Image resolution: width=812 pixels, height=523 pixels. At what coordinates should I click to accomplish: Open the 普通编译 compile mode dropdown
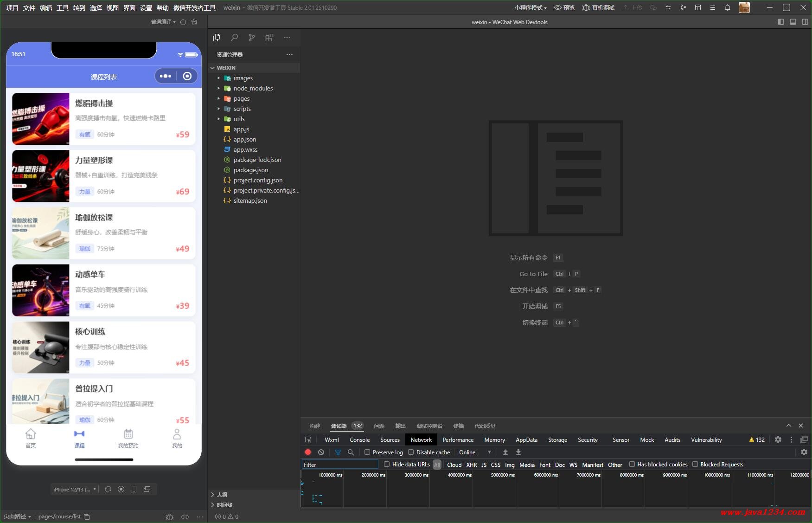pyautogui.click(x=163, y=22)
